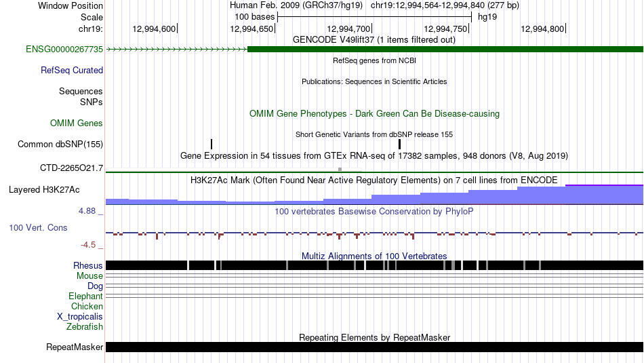The width and height of the screenshot is (644, 363).
Task: Click the SNPs track label
Action: [92, 102]
